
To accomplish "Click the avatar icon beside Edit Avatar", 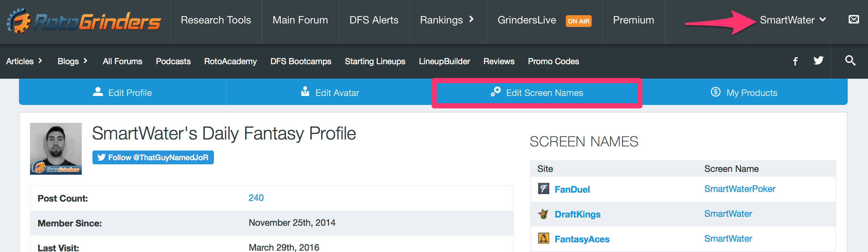I will (x=305, y=91).
